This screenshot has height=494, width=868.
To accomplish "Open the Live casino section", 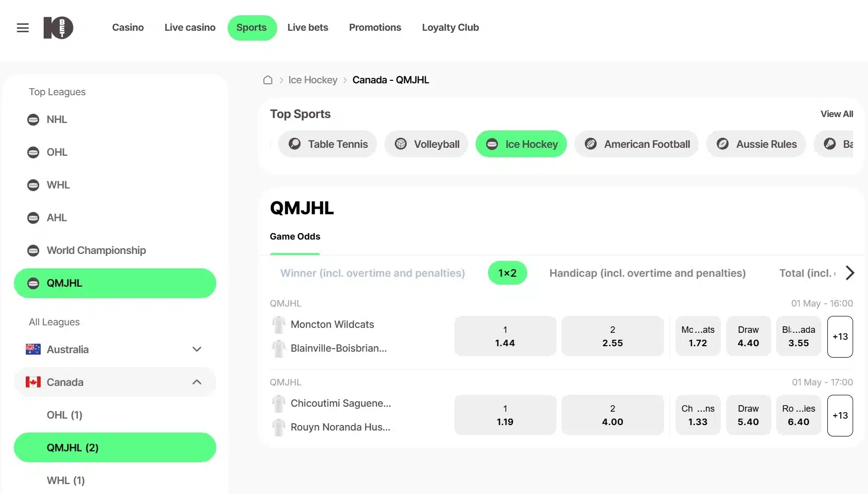I will pyautogui.click(x=190, y=28).
